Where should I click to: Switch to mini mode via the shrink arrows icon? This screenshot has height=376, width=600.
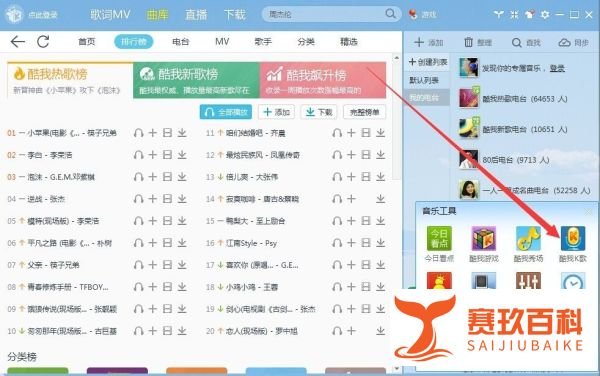coord(514,15)
